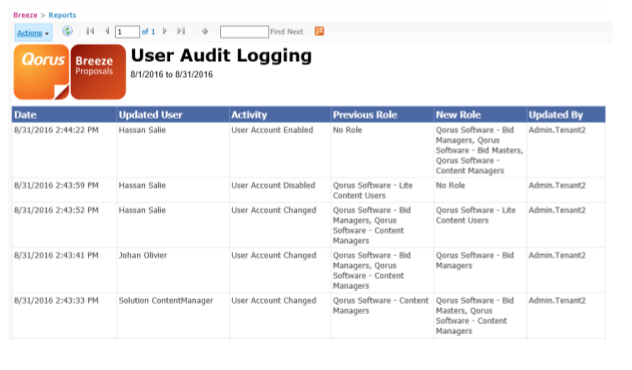Viewport: 632px width, 370px height.
Task: Click back to parent report arrow
Action: click(205, 31)
